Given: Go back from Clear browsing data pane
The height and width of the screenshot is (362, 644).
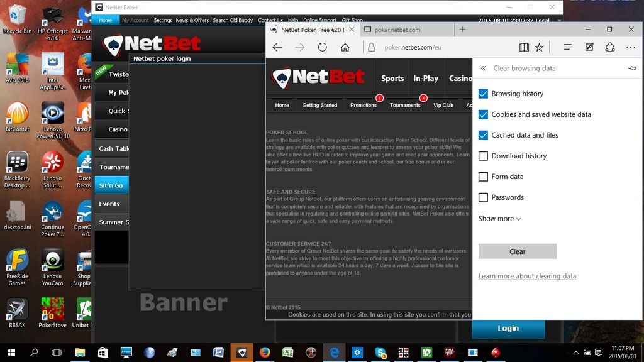Looking at the screenshot, I should tap(484, 68).
